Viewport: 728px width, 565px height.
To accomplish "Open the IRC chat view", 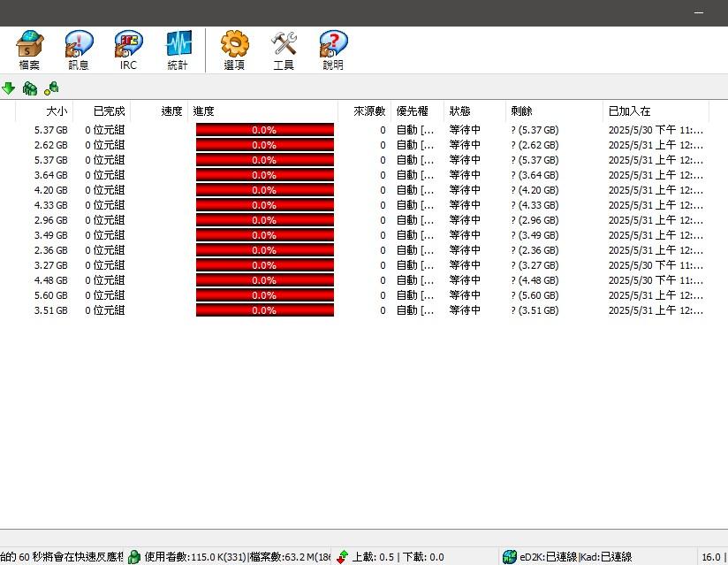I will click(128, 50).
